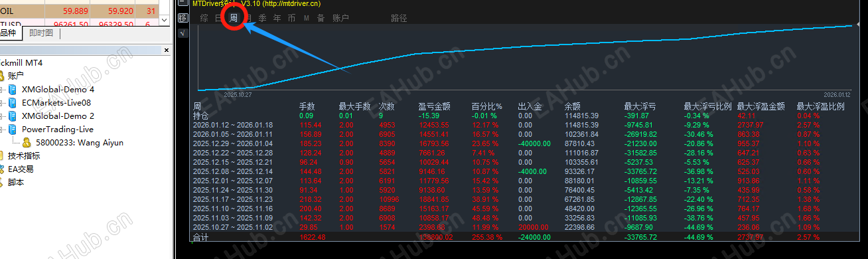Click the 次数 column header
This screenshot has width=868, height=259.
[386, 106]
